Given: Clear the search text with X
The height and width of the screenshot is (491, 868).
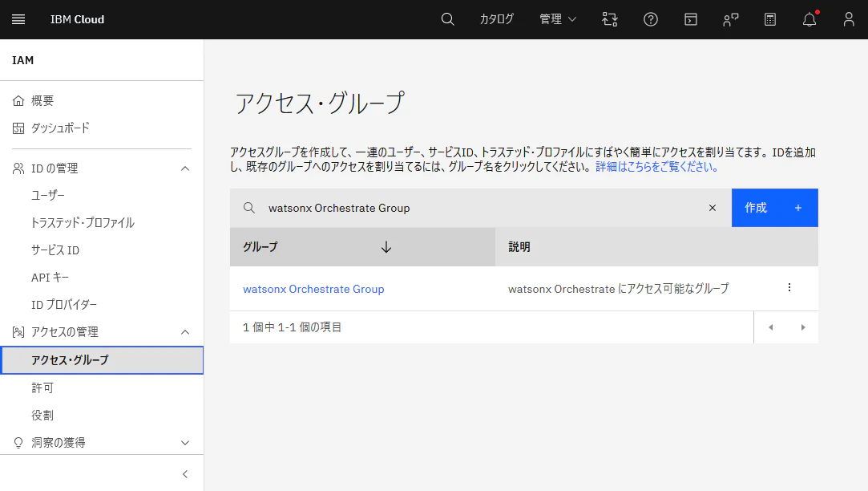Looking at the screenshot, I should [713, 208].
